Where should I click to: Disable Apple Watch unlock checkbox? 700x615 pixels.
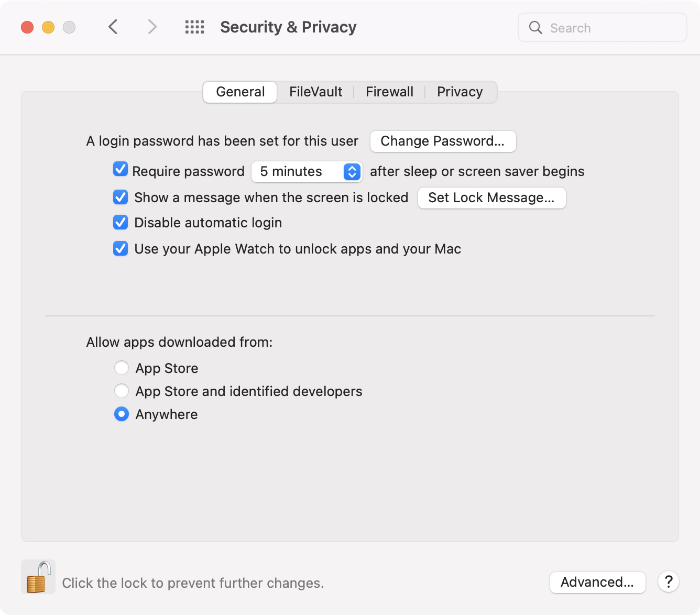coord(121,249)
